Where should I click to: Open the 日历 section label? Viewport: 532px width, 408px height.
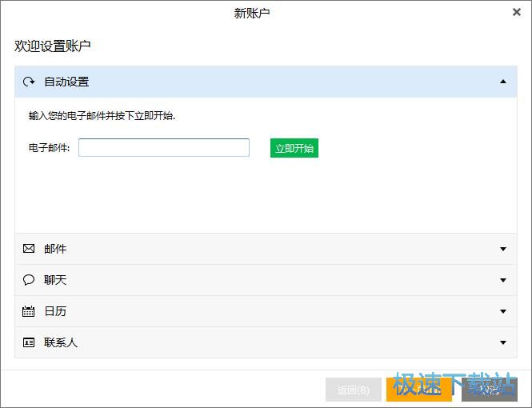click(55, 311)
